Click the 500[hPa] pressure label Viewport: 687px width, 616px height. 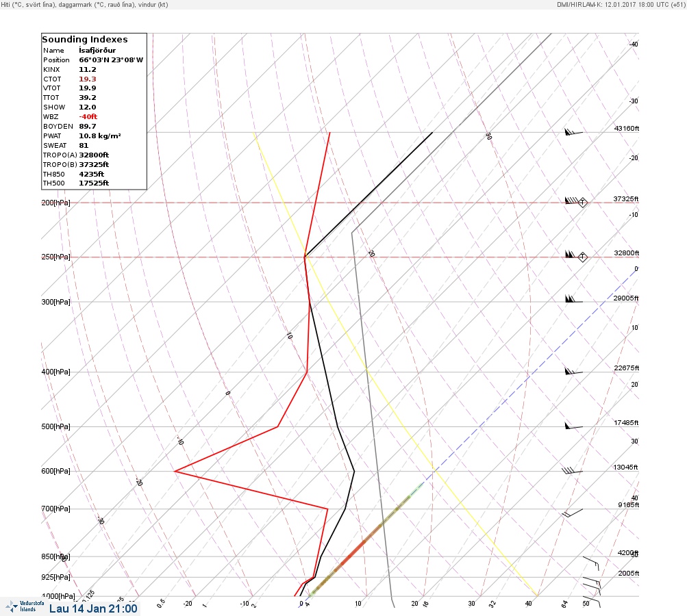pos(55,427)
